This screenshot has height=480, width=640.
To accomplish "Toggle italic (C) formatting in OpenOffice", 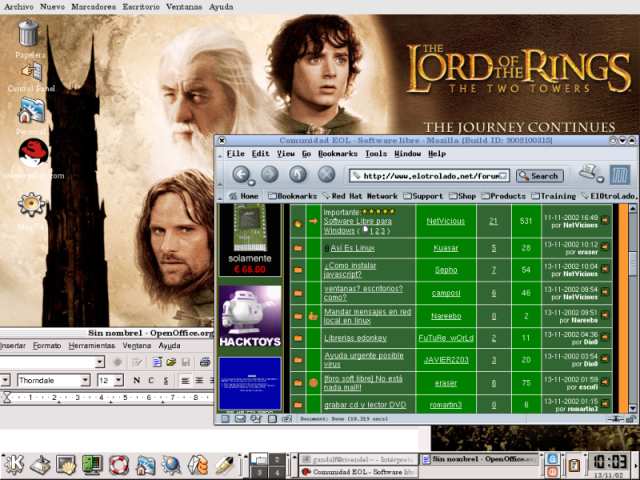I will coord(151,380).
